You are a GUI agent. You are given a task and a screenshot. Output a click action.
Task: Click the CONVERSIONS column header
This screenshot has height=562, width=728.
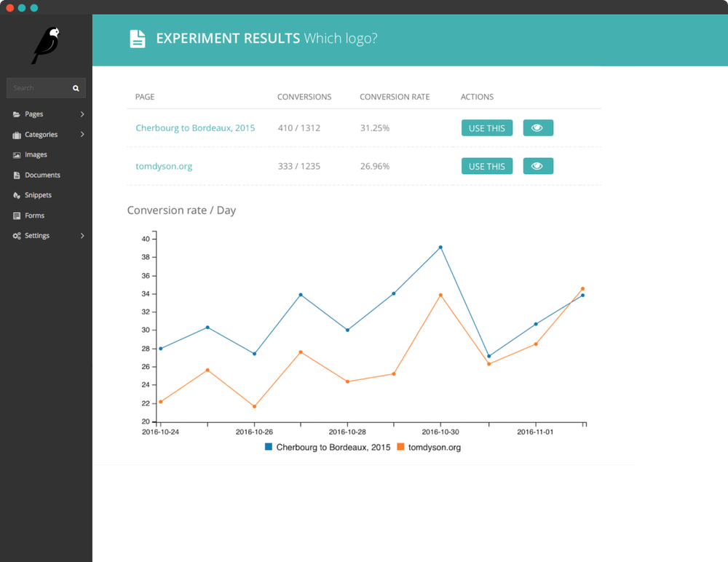point(304,97)
